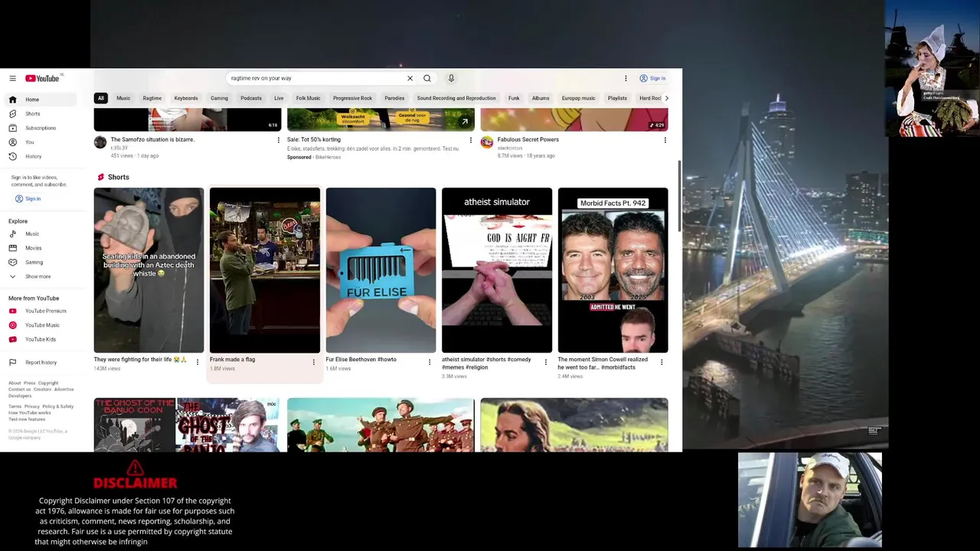
Task: Open 'The Samofzo situation is bizarre' title
Action: pyautogui.click(x=152, y=139)
